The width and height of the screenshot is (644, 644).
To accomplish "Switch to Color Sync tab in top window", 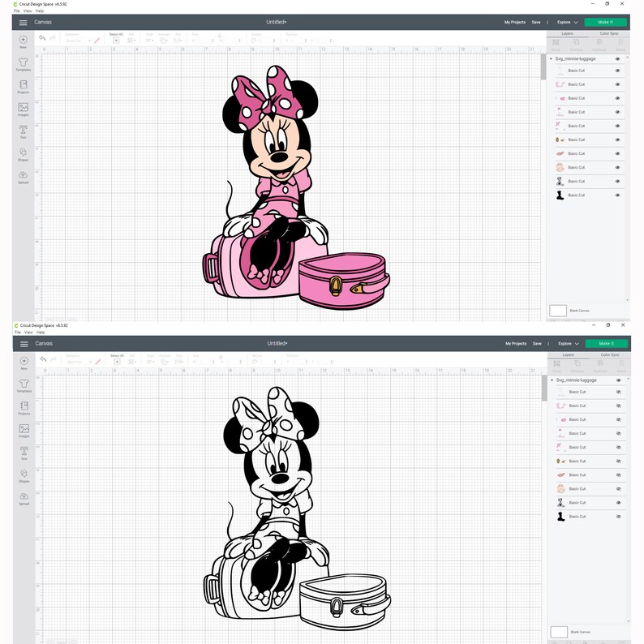I will [608, 33].
